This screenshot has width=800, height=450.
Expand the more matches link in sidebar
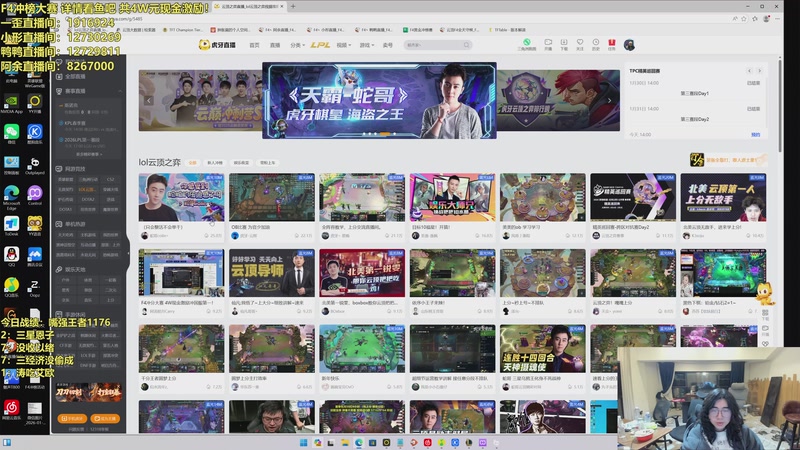coord(89,154)
